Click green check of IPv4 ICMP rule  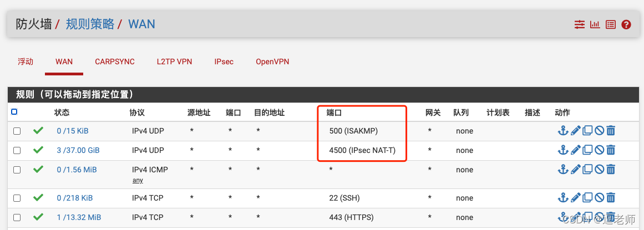38,169
